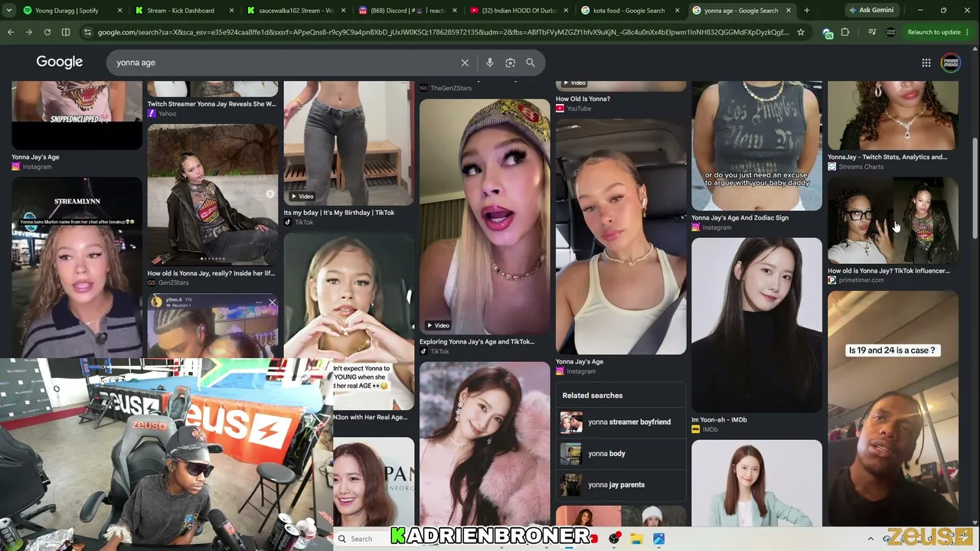Show hidden system tray icons

[871, 539]
